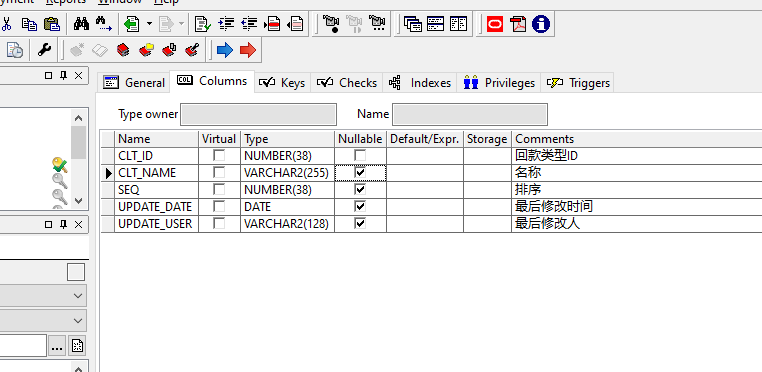
Task: Switch to the General tab
Action: click(134, 83)
